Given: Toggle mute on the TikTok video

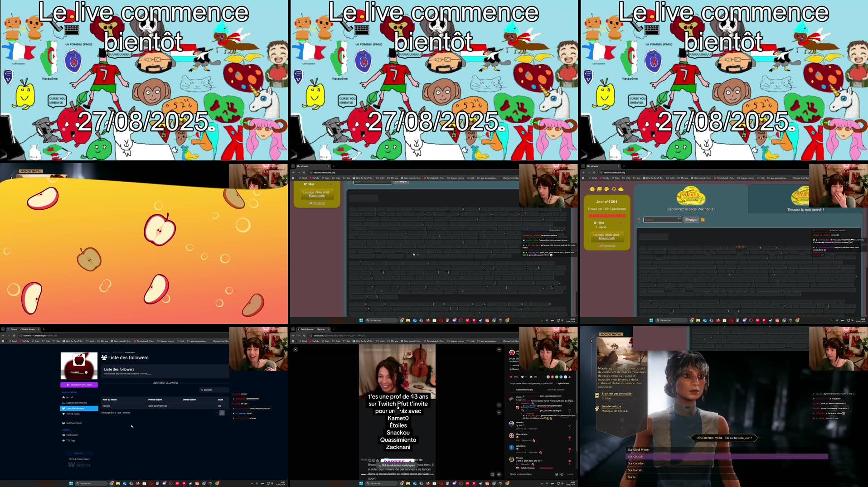Looking at the screenshot, I should tap(499, 474).
